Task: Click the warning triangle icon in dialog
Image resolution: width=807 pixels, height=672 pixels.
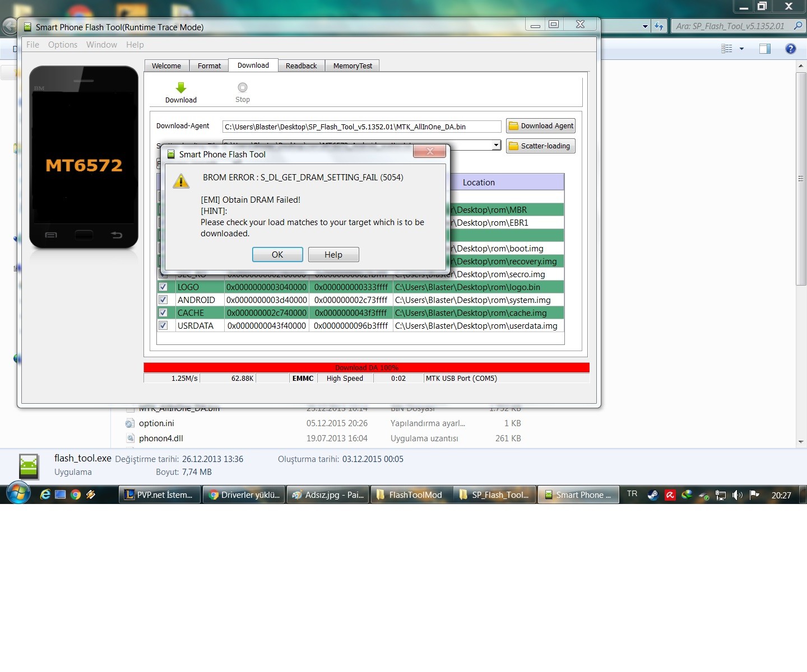Action: click(x=181, y=181)
